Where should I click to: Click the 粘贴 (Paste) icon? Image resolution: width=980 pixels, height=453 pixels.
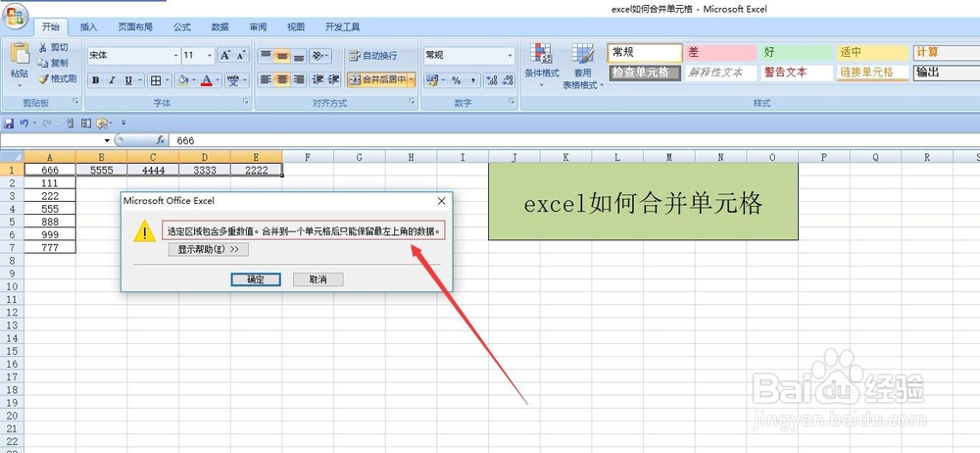[20, 55]
